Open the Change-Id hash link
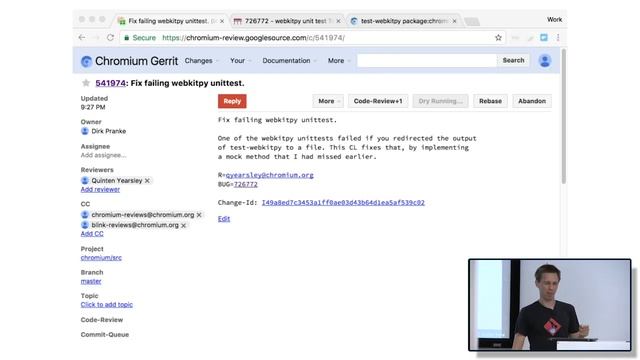Screen dimensions: 640x360 click(343, 202)
